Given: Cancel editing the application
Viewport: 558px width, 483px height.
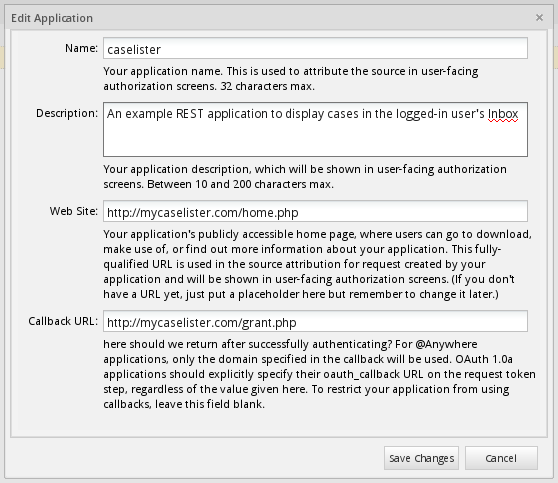Looking at the screenshot, I should click(x=501, y=458).
